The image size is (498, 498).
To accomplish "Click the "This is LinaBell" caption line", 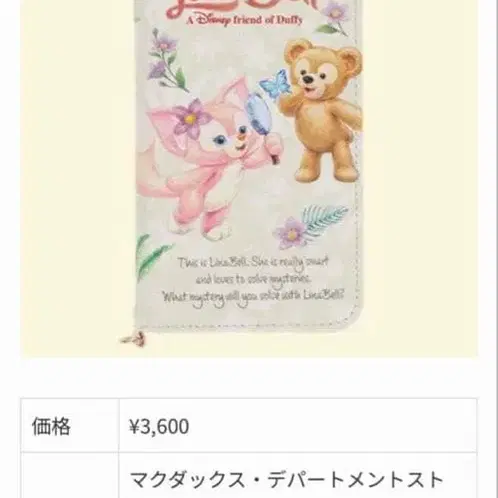I will point(253,263).
